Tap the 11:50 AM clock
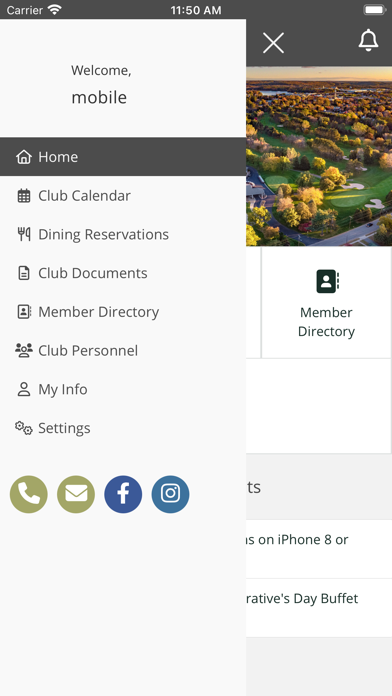Screen dimensions: 392x696 pyautogui.click(x=196, y=10)
